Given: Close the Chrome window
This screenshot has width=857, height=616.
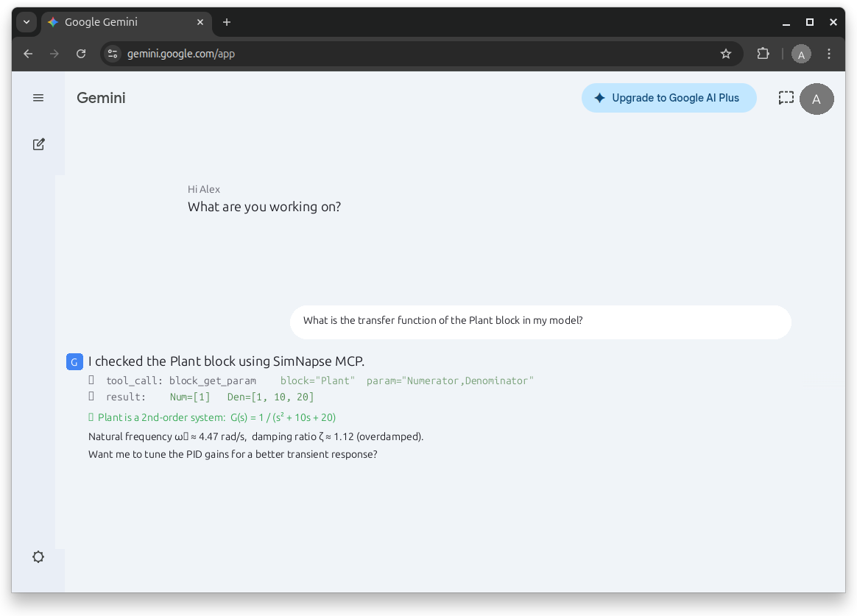Looking at the screenshot, I should tap(833, 22).
